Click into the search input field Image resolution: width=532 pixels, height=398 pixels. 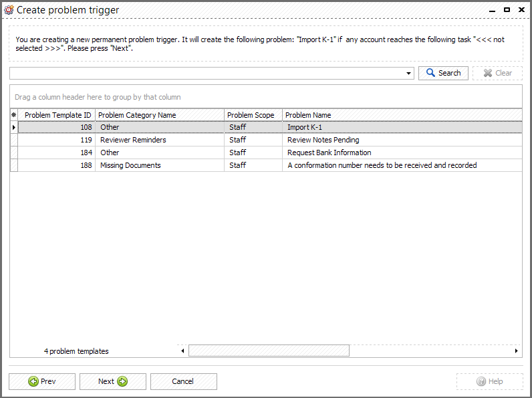click(207, 74)
